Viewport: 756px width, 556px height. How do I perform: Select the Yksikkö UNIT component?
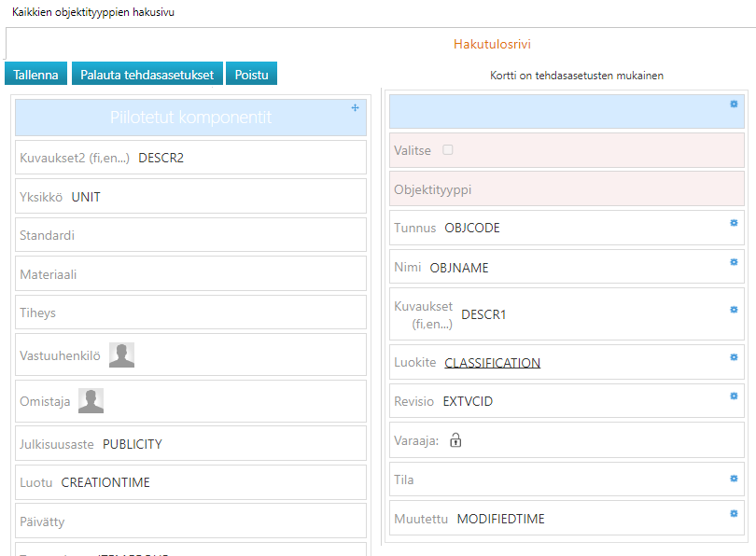tap(190, 197)
